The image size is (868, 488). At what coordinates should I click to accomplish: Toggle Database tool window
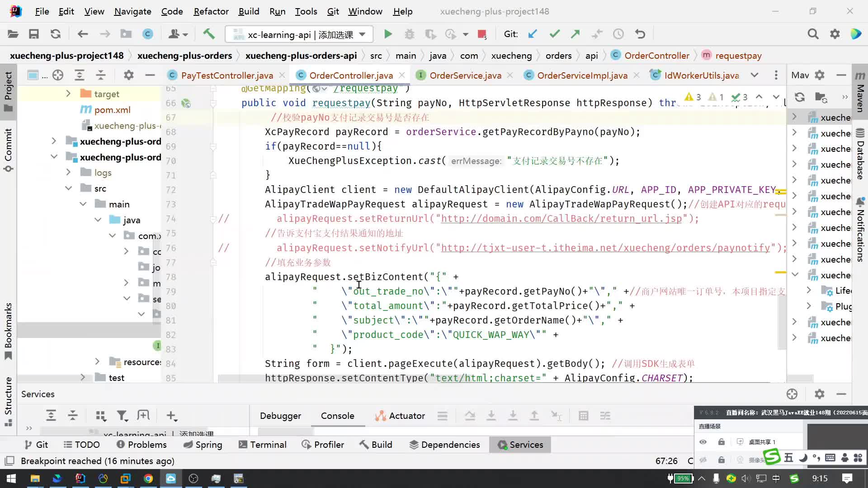860,155
